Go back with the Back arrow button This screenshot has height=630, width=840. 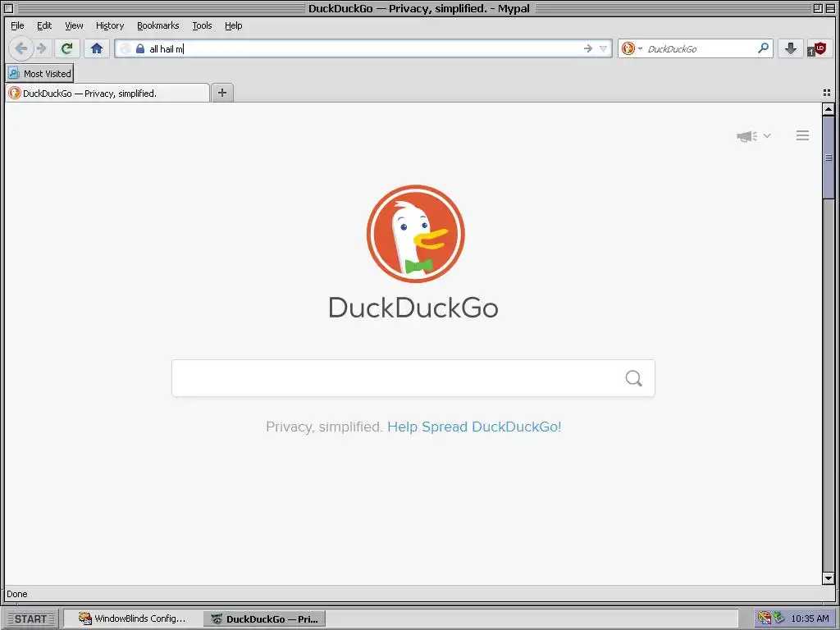point(21,48)
